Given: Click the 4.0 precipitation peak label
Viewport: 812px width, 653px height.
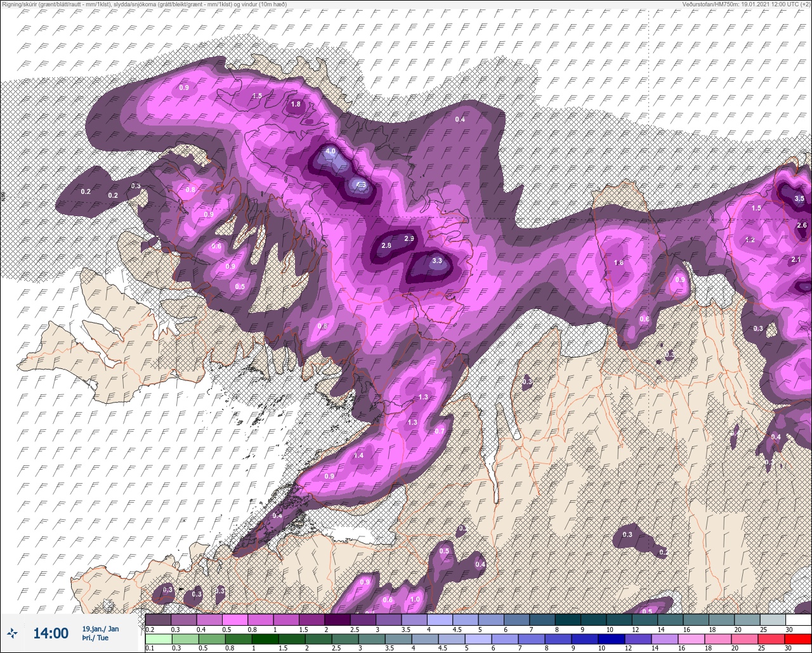Looking at the screenshot, I should [x=330, y=152].
